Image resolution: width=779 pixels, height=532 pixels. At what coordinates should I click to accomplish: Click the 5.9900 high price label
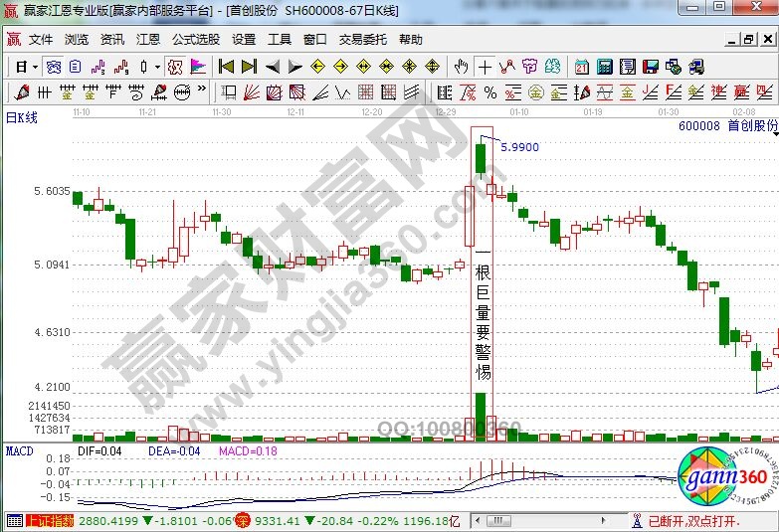pos(519,147)
